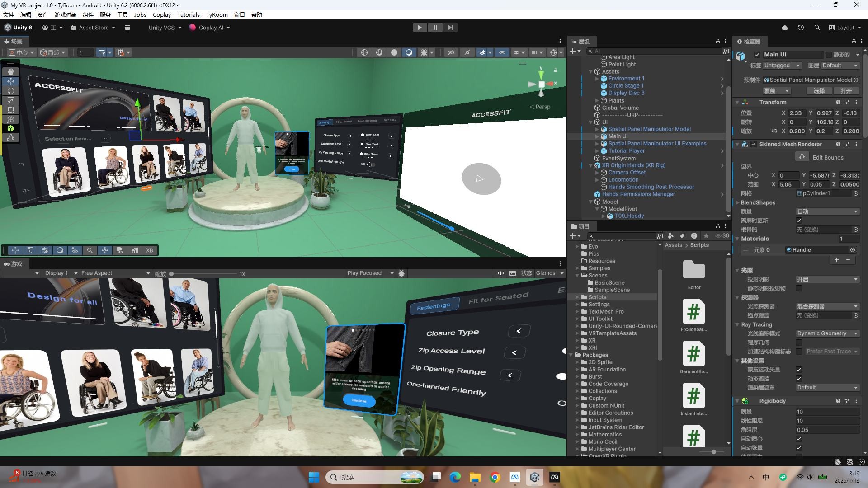Open the Layout dropdown
This screenshot has height=488, width=868.
tap(844, 28)
